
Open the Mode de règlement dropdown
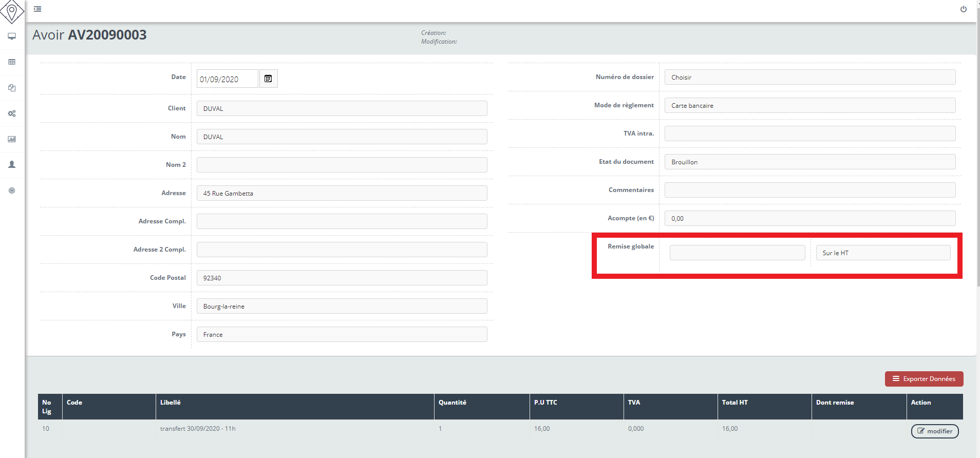click(809, 105)
